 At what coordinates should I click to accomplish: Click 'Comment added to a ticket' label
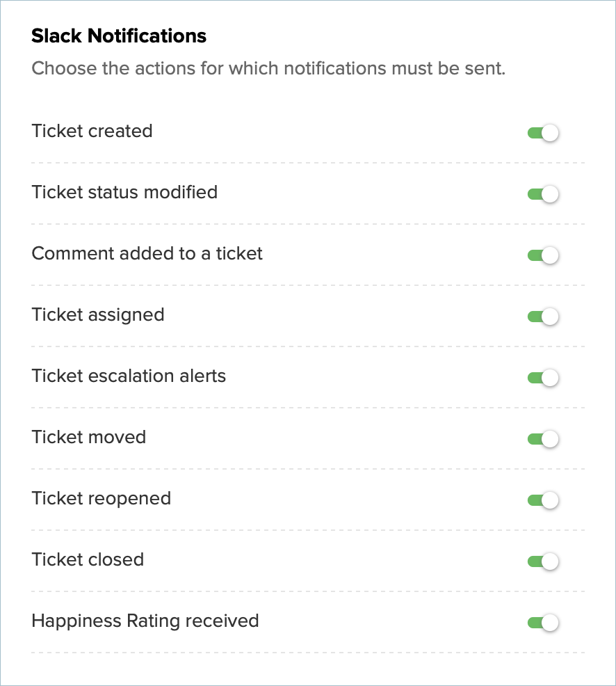click(x=147, y=253)
